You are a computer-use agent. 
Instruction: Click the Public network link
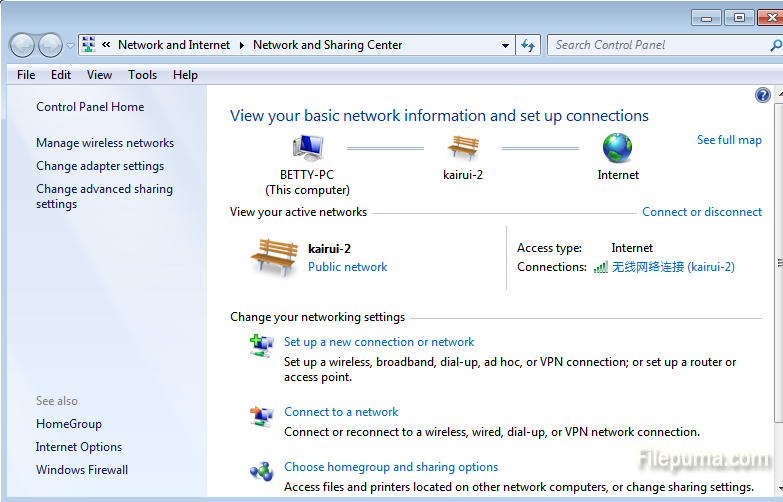pos(347,267)
